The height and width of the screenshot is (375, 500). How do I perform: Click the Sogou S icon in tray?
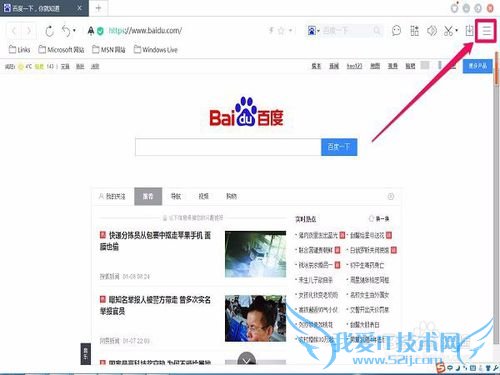pyautogui.click(x=441, y=368)
